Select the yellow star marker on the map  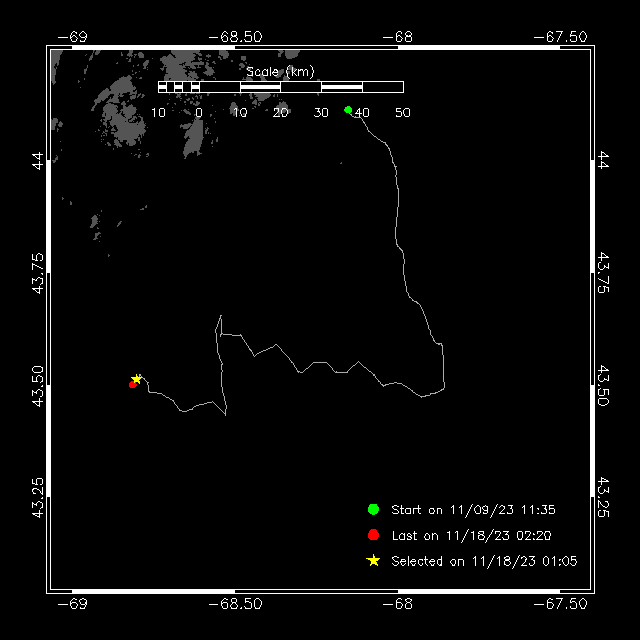pos(137,379)
